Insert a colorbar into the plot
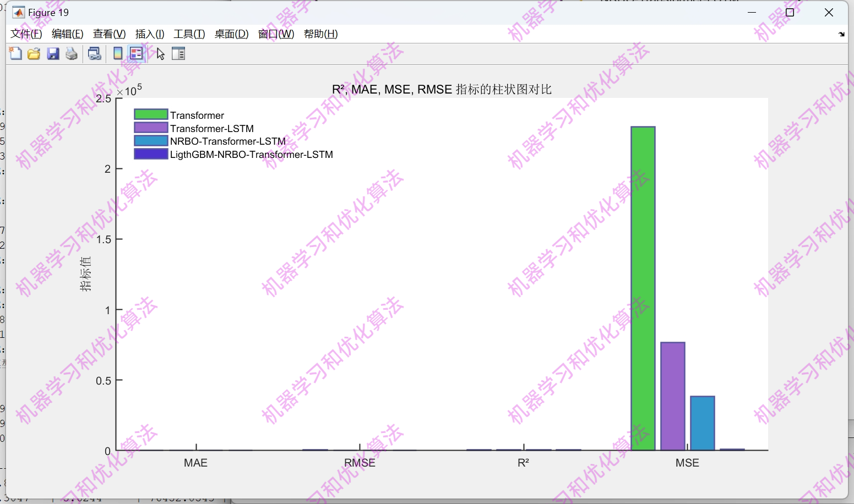Viewport: 854px width, 504px height. click(x=117, y=53)
